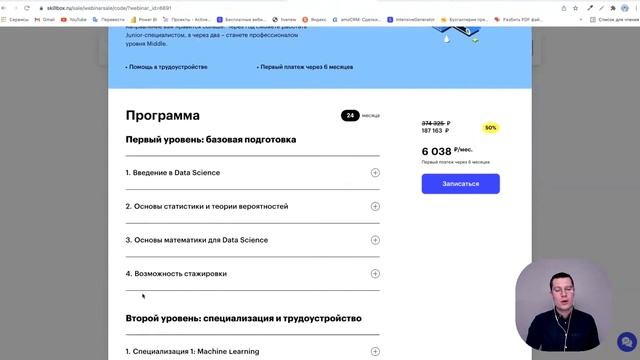The width and height of the screenshot is (640, 360).
Task: Open the Перевести translate bookmark
Action: click(109, 20)
